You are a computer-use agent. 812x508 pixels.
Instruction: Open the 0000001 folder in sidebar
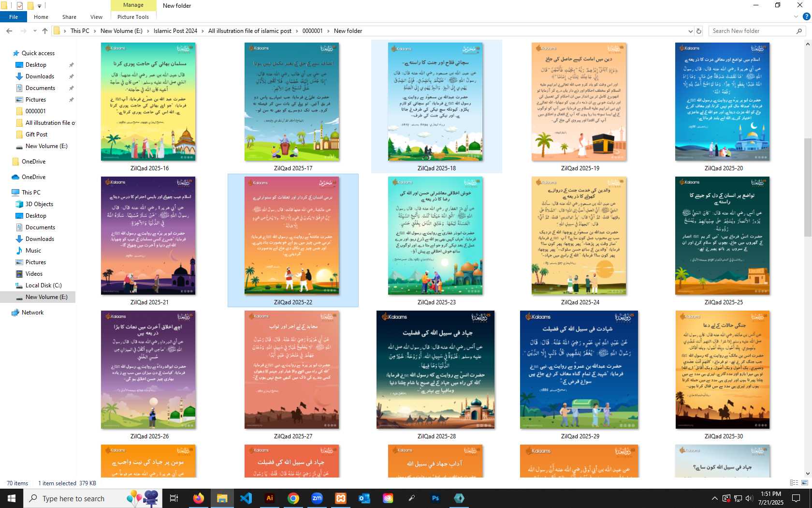pos(36,111)
